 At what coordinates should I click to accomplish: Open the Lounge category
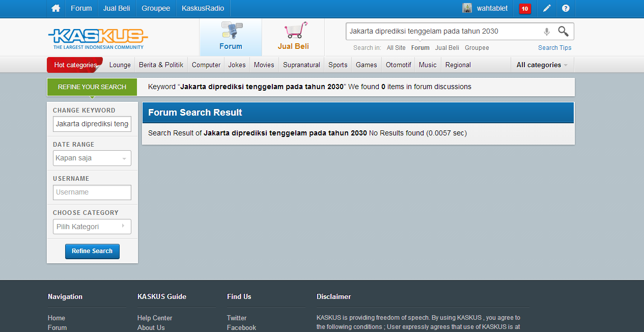point(120,65)
